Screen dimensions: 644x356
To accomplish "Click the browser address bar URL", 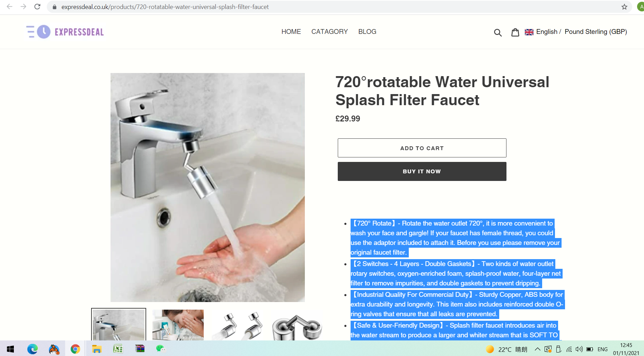I will (x=165, y=7).
